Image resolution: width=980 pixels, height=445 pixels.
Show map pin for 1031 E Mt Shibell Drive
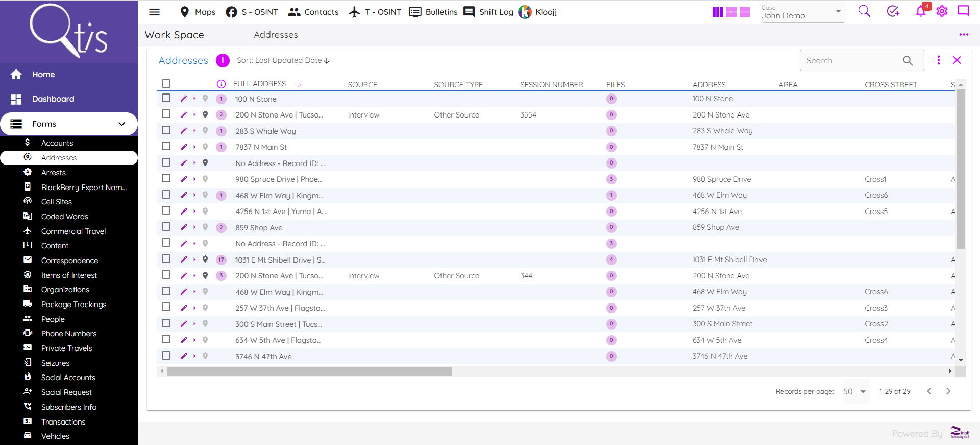(205, 260)
